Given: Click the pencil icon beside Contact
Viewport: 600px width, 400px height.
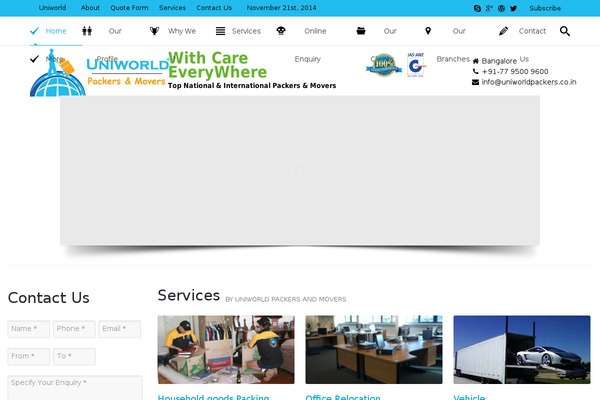Looking at the screenshot, I should (504, 31).
